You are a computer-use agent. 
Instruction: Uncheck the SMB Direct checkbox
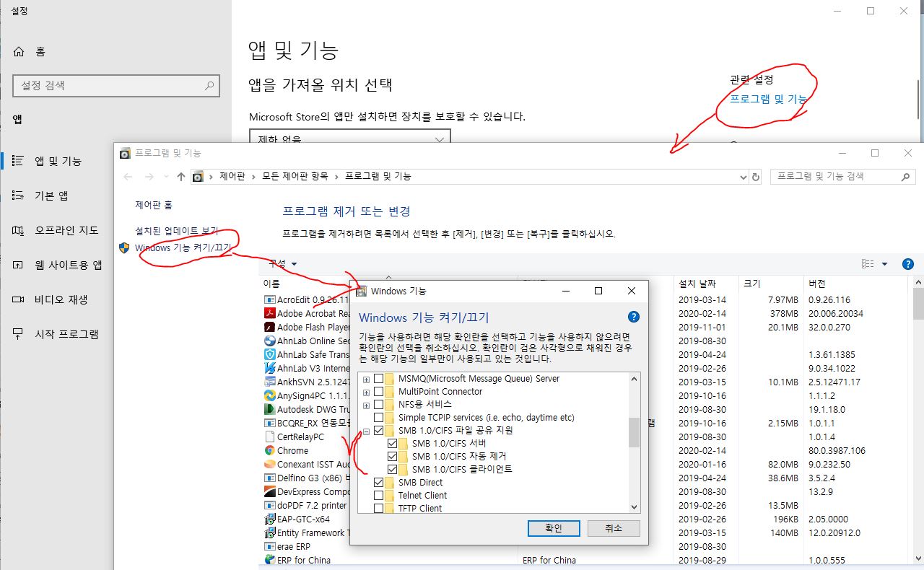click(x=379, y=483)
